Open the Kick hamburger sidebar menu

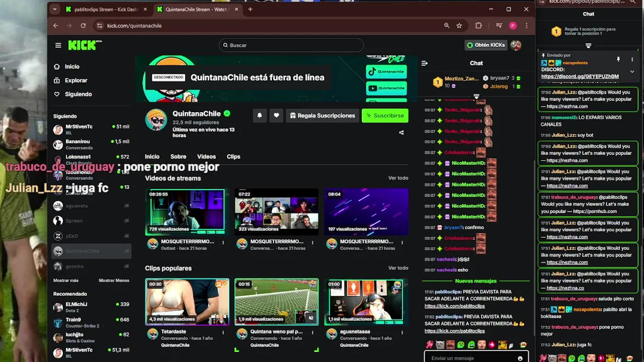point(58,45)
